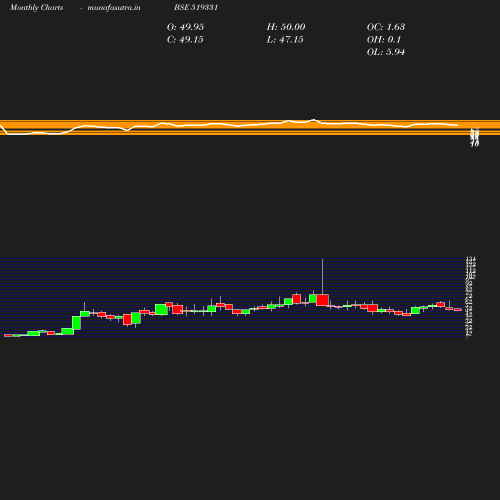Screen dimensions: 500x500
Task: Select the high value "H: 50.00"
Action: coord(286,27)
